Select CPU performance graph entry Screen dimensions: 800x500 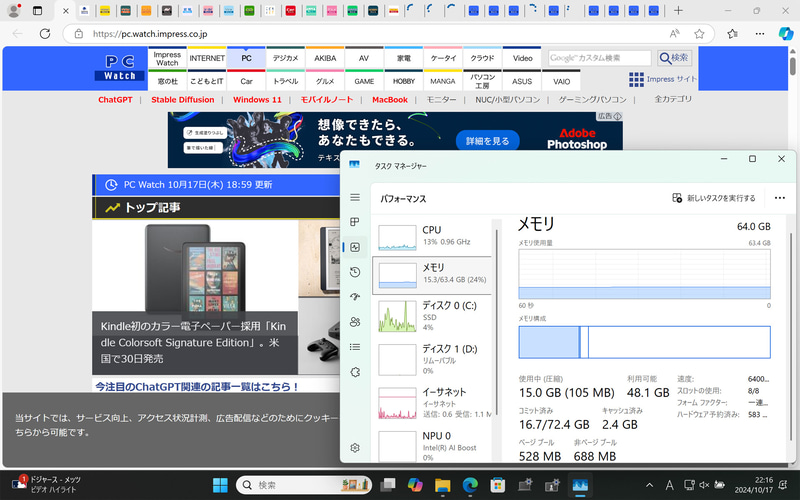coord(432,237)
